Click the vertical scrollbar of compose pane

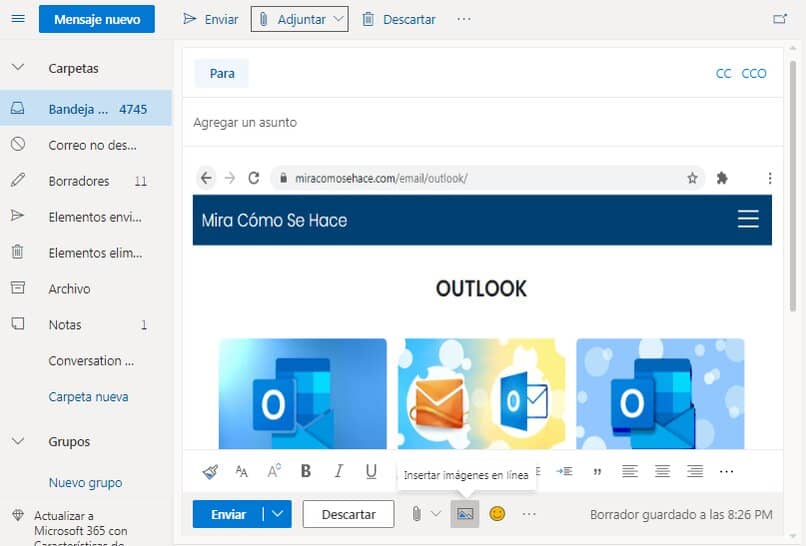tap(793, 186)
